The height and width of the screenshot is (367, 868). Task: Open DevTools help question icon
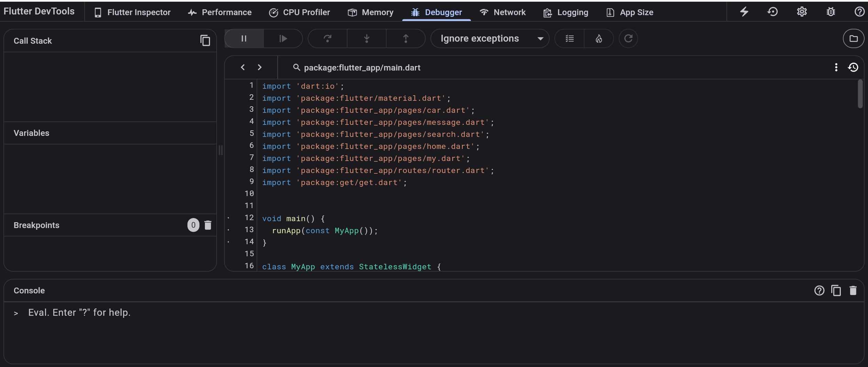point(859,12)
